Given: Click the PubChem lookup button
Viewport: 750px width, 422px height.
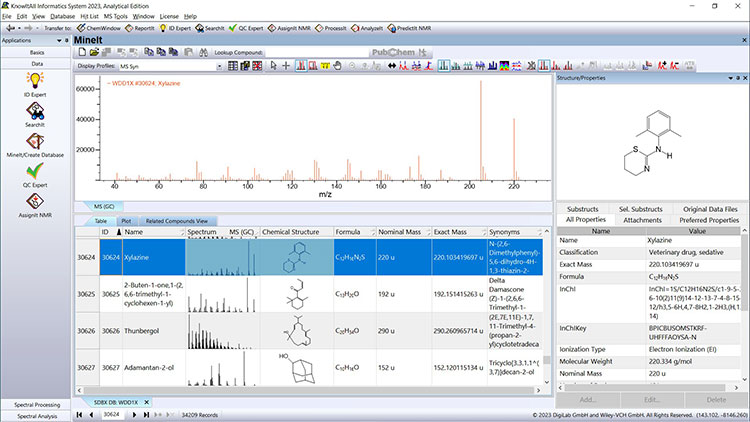Looking at the screenshot, I should tap(397, 50).
